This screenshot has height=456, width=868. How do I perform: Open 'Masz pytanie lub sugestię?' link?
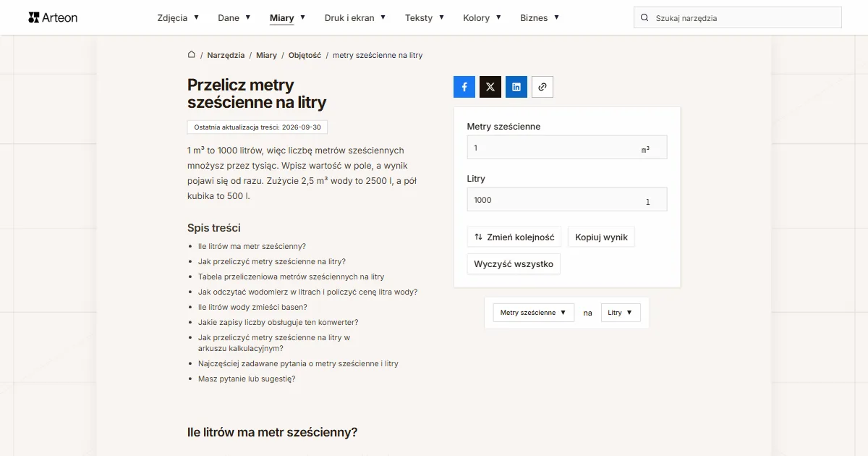tap(247, 379)
